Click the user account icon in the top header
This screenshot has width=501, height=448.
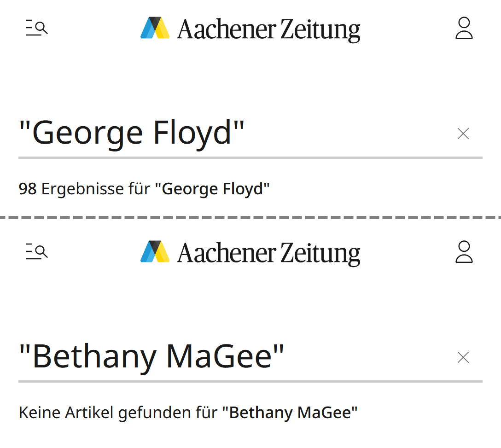tap(464, 29)
